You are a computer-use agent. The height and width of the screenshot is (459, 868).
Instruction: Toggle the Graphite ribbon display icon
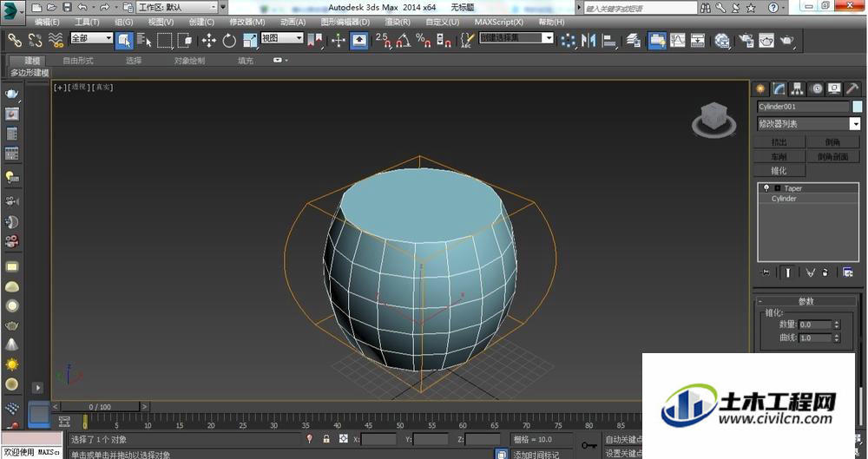click(x=657, y=41)
